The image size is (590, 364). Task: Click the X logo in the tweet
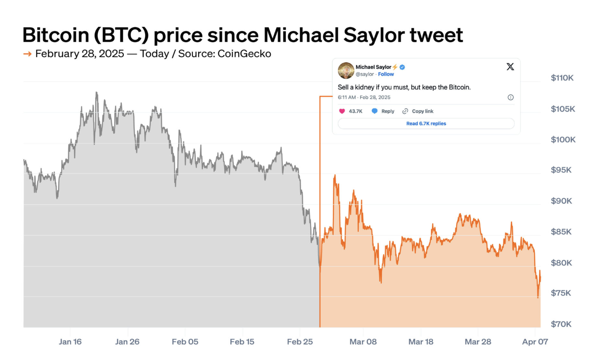(x=510, y=67)
